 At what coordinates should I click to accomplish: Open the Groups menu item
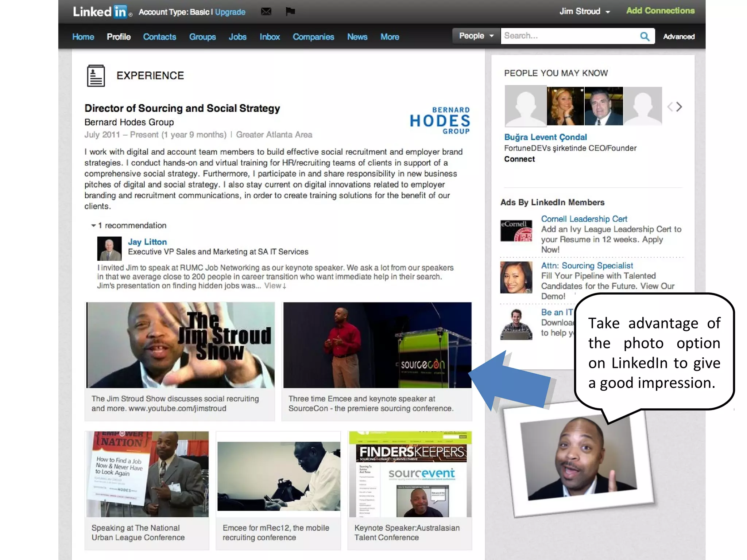(x=202, y=37)
